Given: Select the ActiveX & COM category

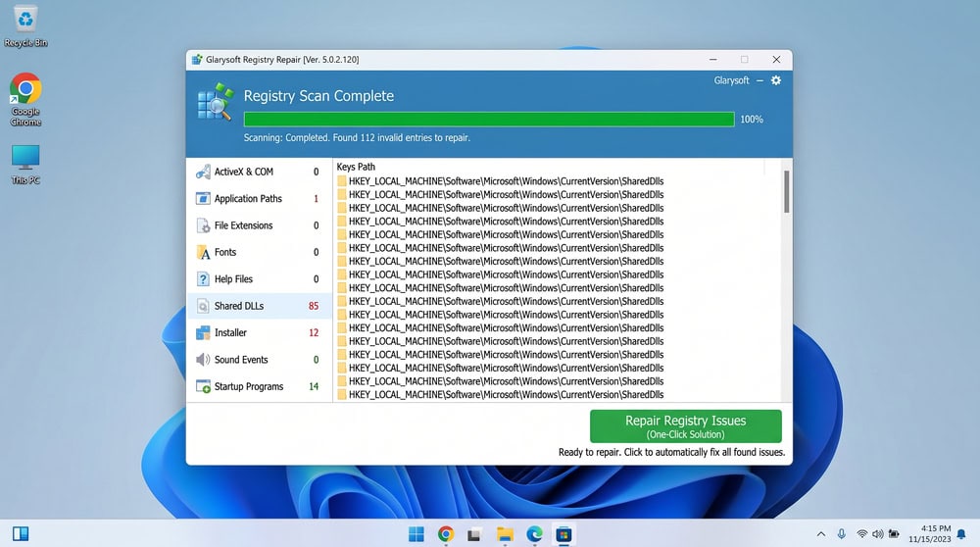Looking at the screenshot, I should 259,172.
